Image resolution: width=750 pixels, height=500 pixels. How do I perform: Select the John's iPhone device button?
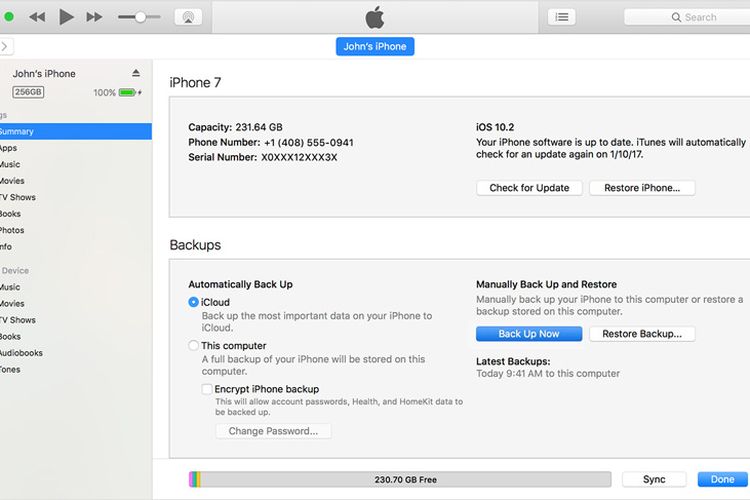(x=375, y=46)
